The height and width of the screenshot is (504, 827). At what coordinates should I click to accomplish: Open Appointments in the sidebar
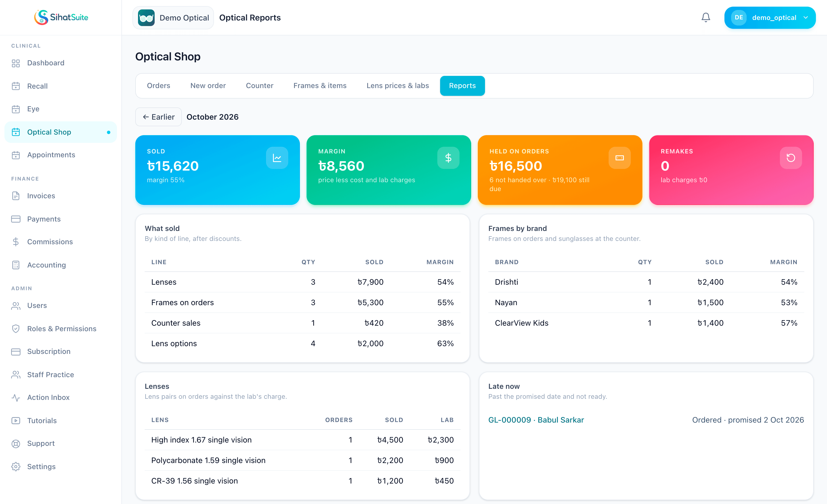click(60, 155)
